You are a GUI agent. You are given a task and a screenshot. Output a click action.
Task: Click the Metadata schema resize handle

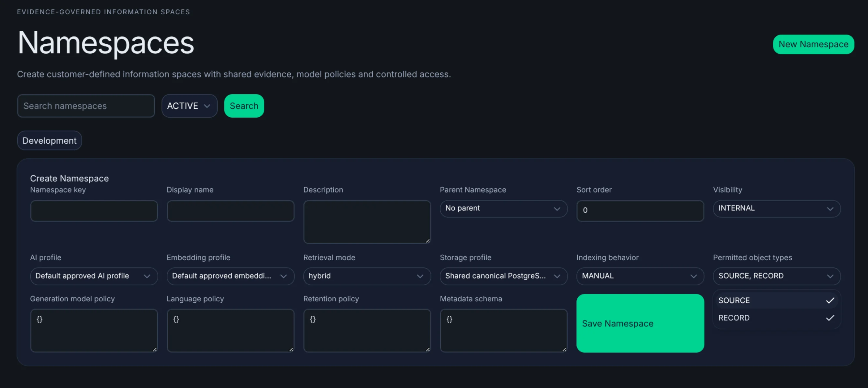click(564, 349)
